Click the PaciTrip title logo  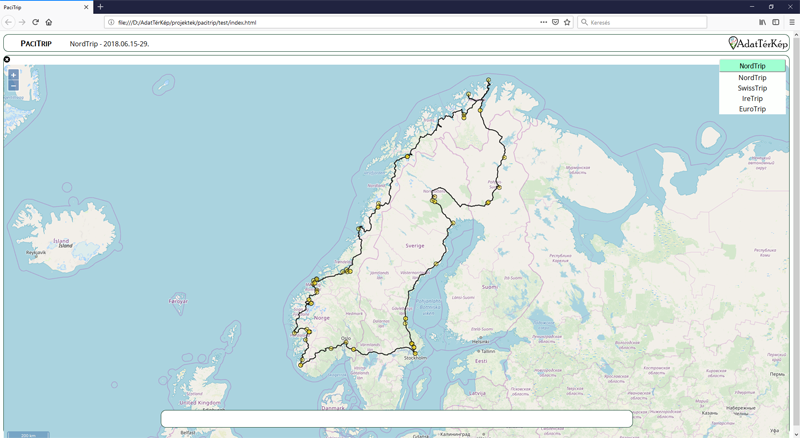tap(36, 43)
